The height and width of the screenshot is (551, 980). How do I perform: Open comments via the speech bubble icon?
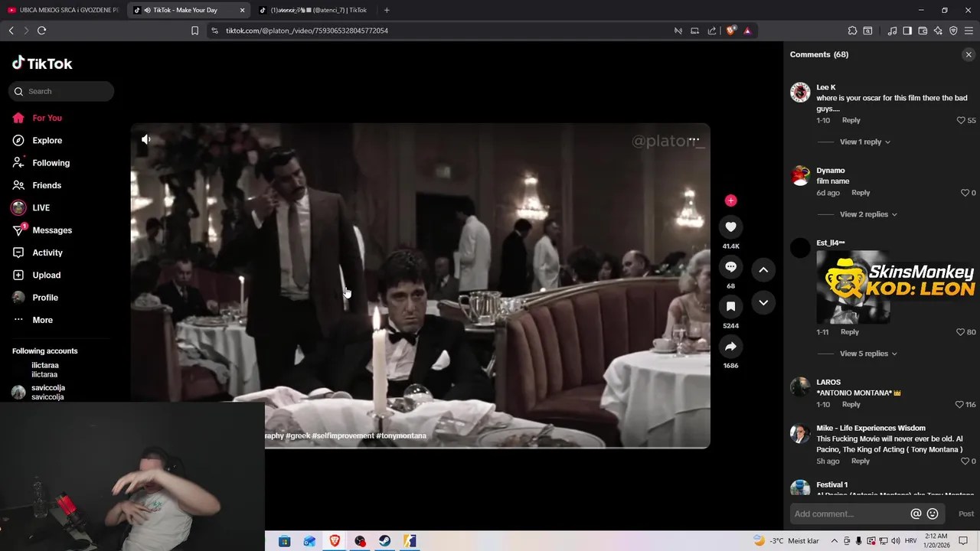730,266
